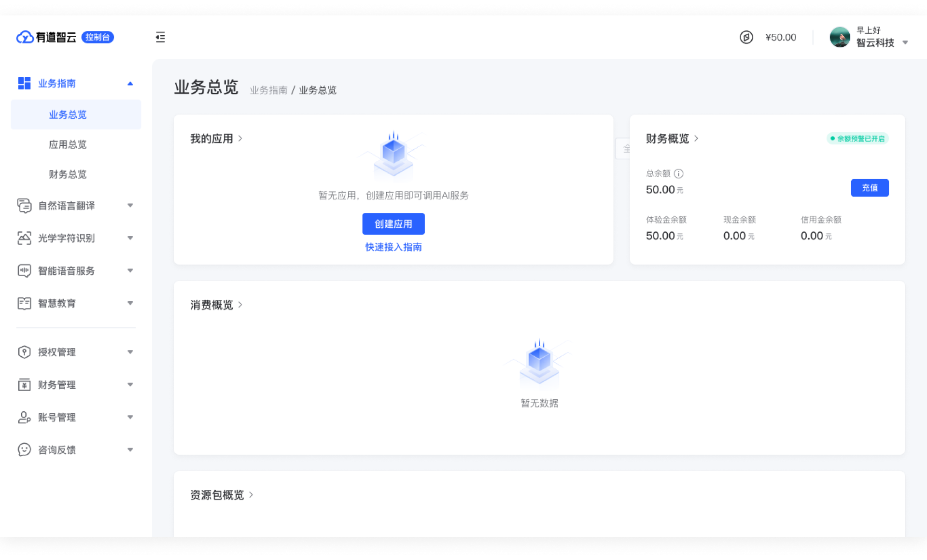The height and width of the screenshot is (560, 927).
Task: Click the balance coin icon beside ¥50.00
Action: pos(746,37)
